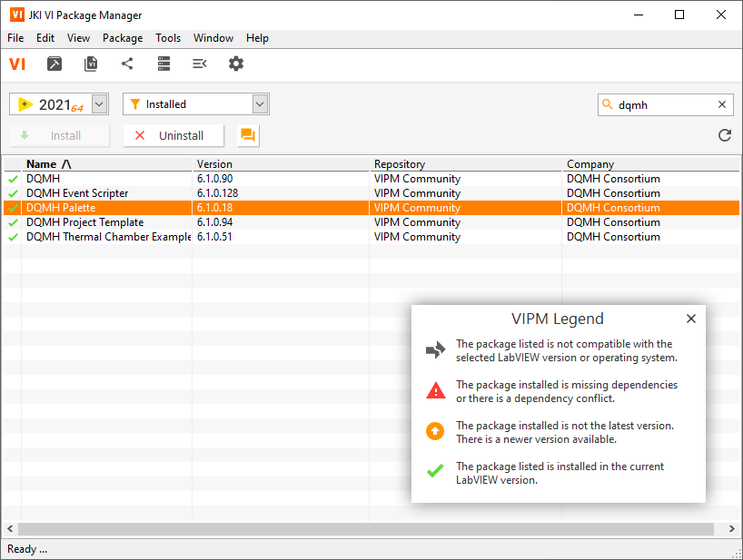
Task: Minimize the JKI VI Package Manager window
Action: click(x=639, y=15)
